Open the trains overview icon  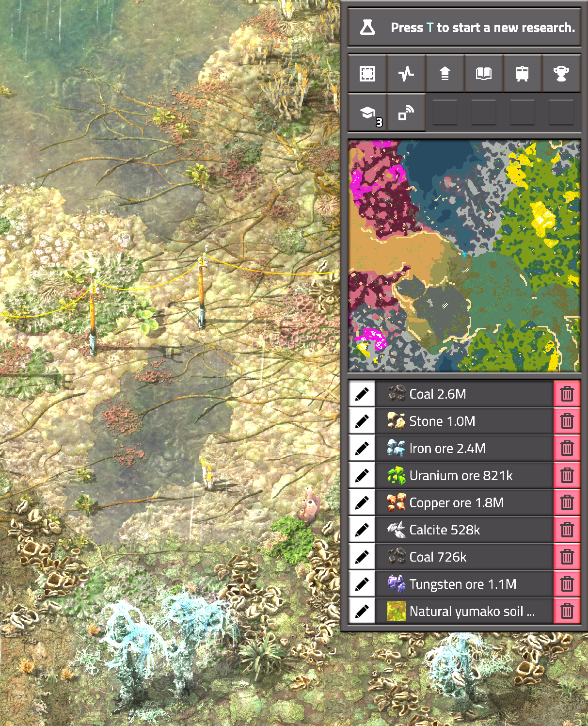coord(523,74)
